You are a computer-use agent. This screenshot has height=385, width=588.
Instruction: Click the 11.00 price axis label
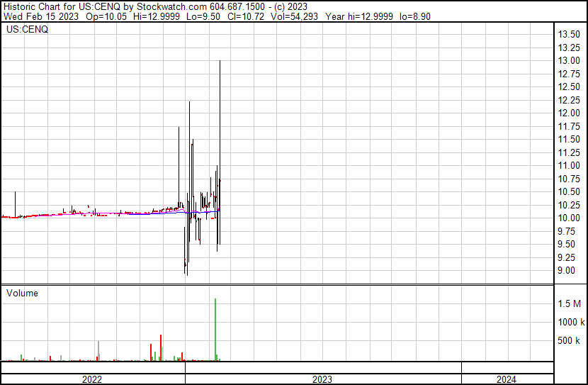click(x=570, y=166)
